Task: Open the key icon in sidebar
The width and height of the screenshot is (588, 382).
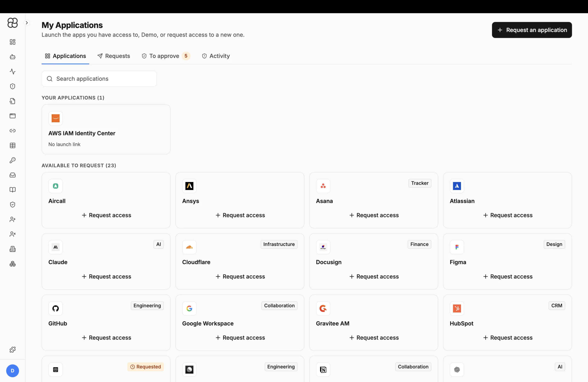Action: 13,160
